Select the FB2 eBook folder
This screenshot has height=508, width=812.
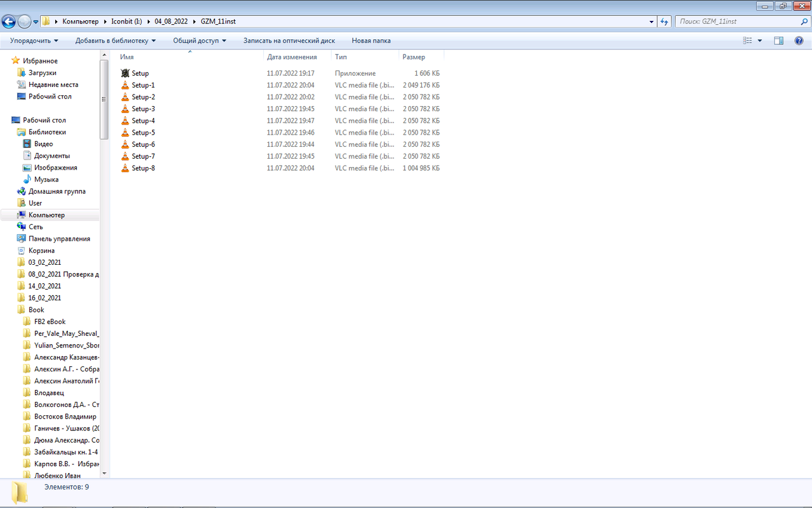click(49, 322)
